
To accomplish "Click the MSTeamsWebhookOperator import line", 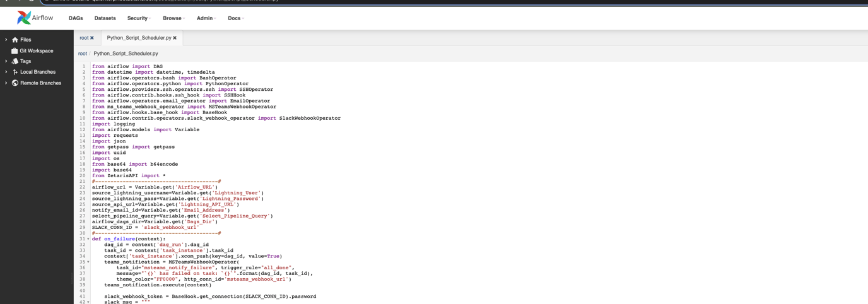I will point(184,107).
